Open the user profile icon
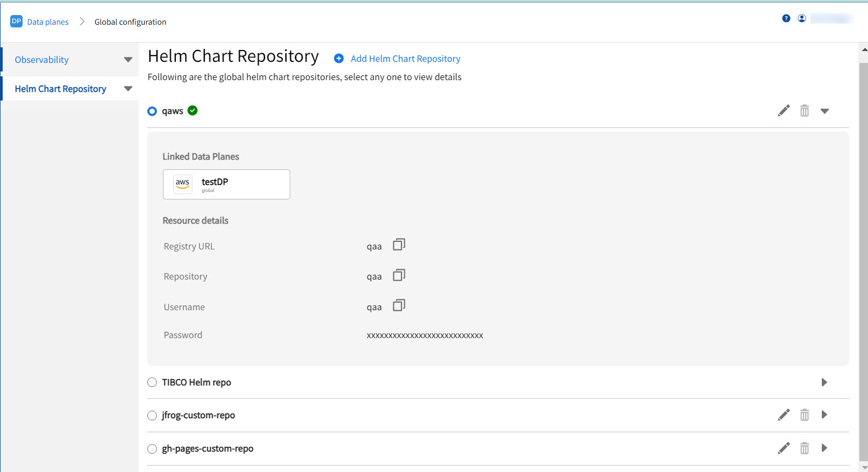The width and height of the screenshot is (868, 472). [x=801, y=18]
